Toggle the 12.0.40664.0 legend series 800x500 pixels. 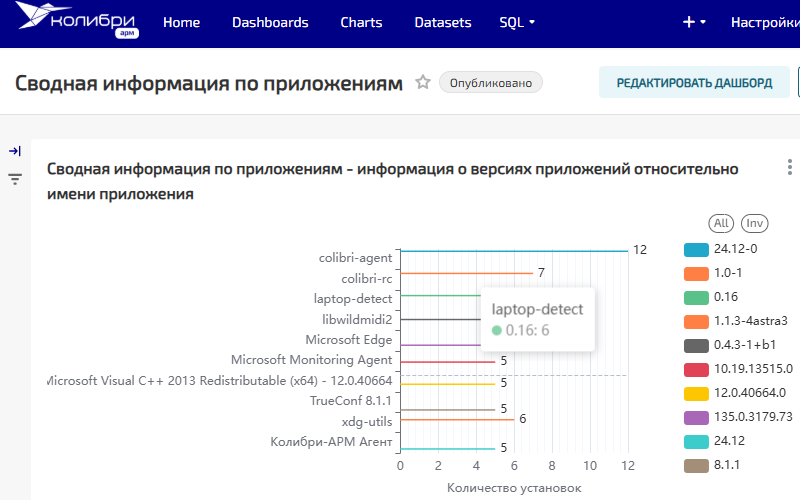(735, 393)
